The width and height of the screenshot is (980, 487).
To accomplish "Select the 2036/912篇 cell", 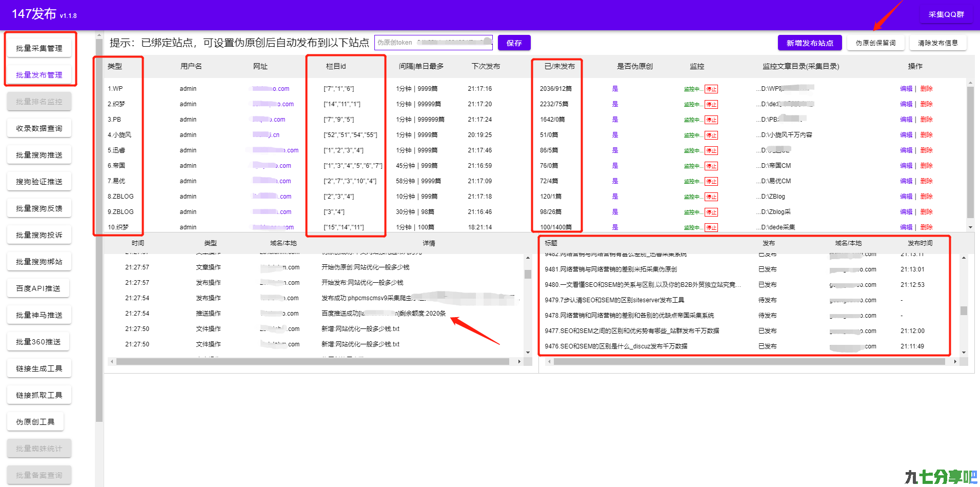I will [x=555, y=89].
